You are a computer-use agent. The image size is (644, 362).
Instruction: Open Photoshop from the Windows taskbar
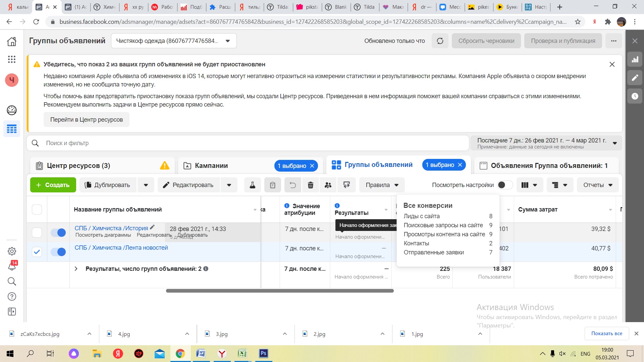pyautogui.click(x=264, y=353)
